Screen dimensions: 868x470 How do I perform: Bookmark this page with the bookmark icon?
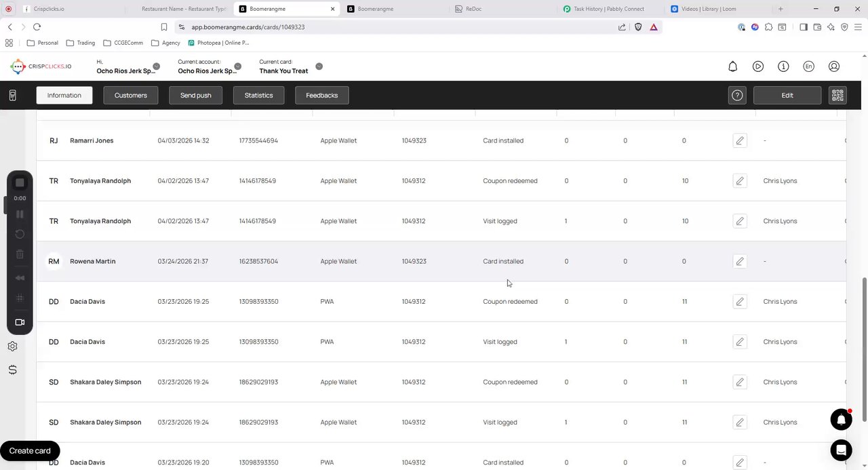164,27
